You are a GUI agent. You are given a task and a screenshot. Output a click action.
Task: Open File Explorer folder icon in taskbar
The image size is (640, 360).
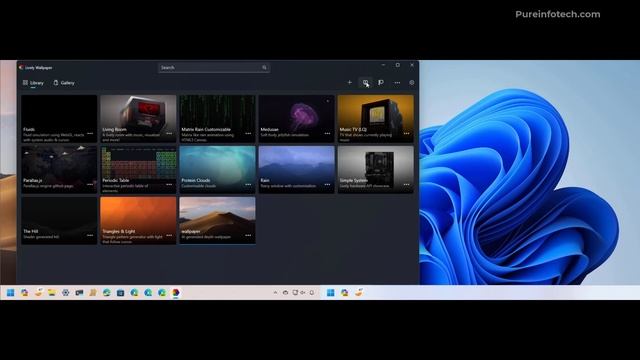click(x=52, y=293)
